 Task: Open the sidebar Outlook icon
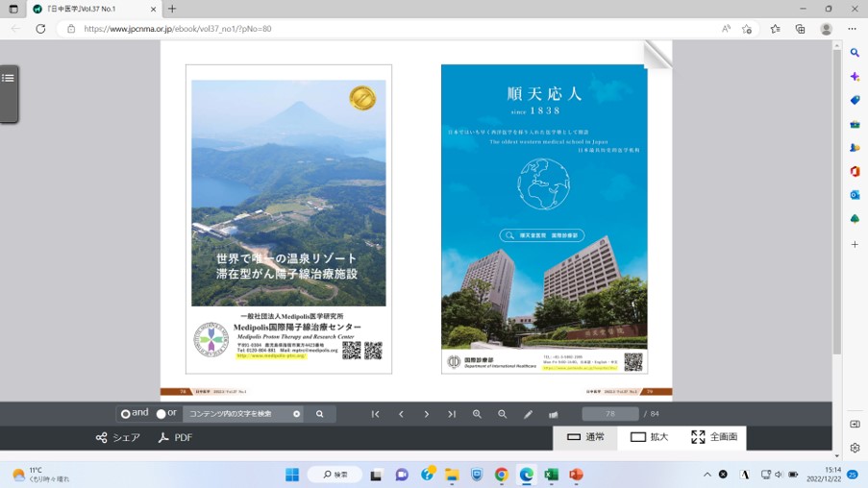(855, 195)
